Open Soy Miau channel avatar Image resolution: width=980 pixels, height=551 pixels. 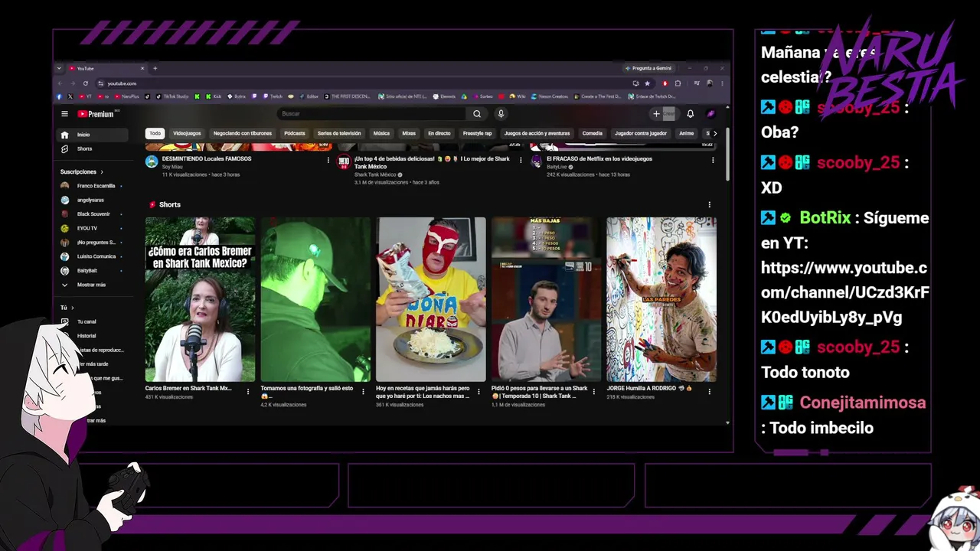click(152, 161)
